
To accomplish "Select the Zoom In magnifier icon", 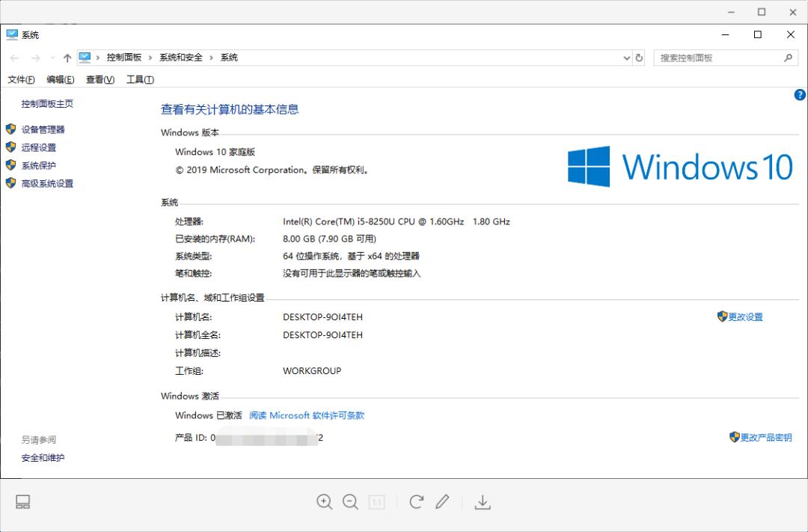I will point(325,502).
